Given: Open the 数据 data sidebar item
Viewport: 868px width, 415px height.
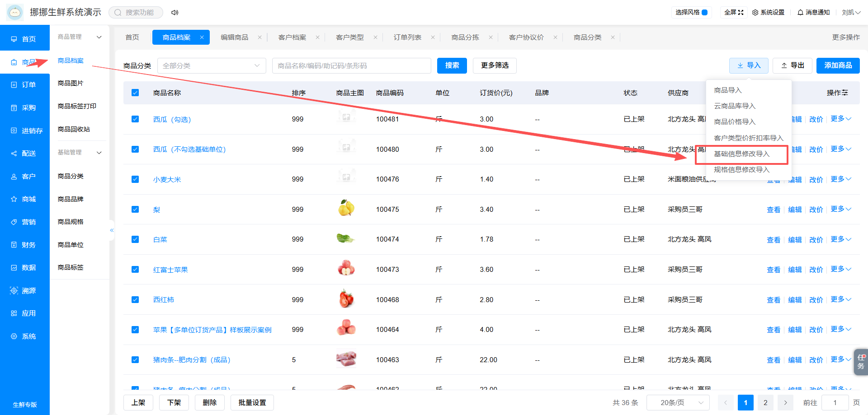Looking at the screenshot, I should click(24, 268).
